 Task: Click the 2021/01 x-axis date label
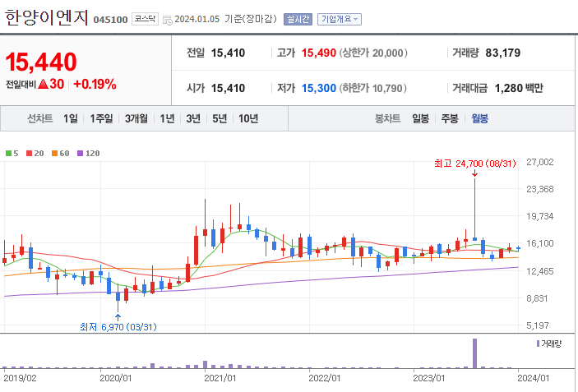[x=220, y=378]
